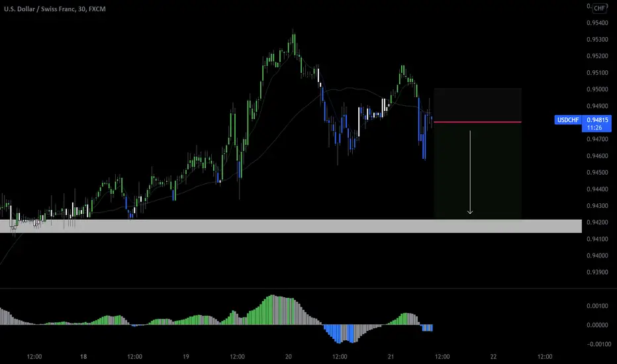This screenshot has width=617, height=364.
Task: Click the 0.95100 price axis label
Action: [x=597, y=73]
